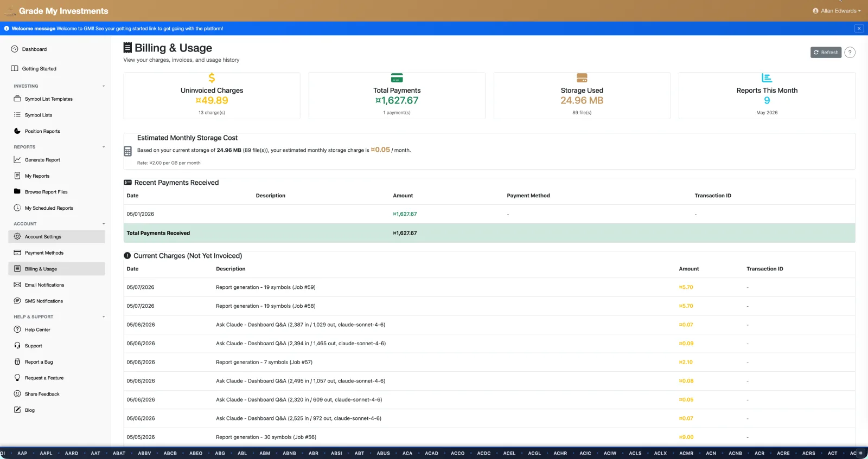Click the storage cost calculator icon
The image size is (868, 459).
coord(128,151)
